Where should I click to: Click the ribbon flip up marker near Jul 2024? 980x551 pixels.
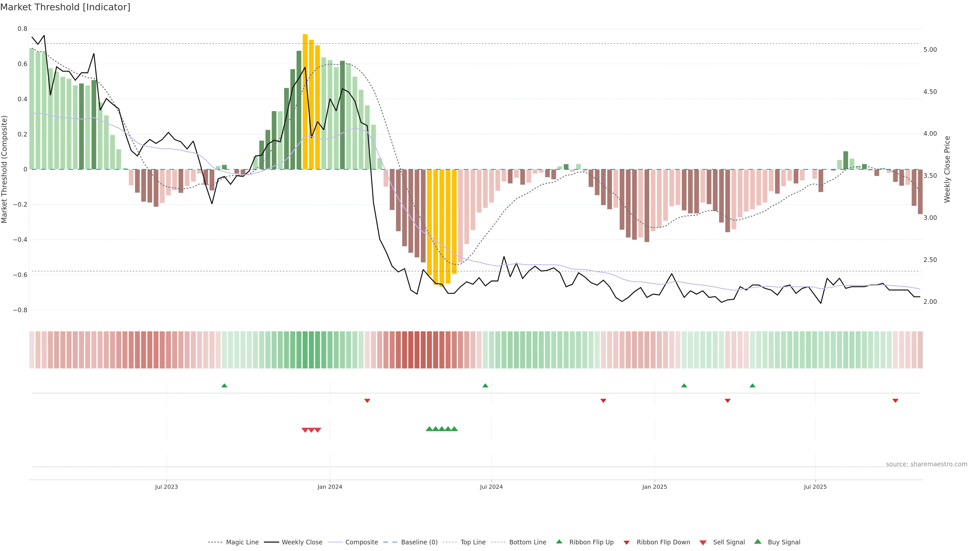[485, 386]
